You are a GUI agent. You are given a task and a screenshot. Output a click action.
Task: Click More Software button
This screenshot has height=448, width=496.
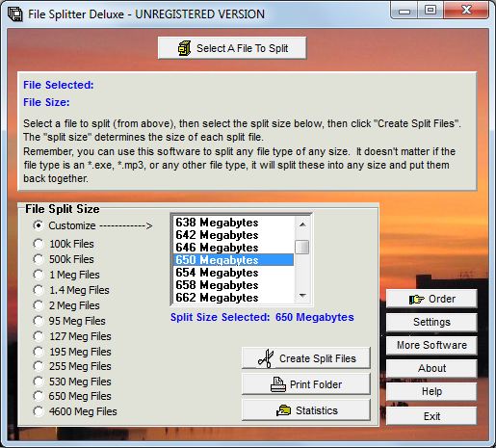coord(431,345)
